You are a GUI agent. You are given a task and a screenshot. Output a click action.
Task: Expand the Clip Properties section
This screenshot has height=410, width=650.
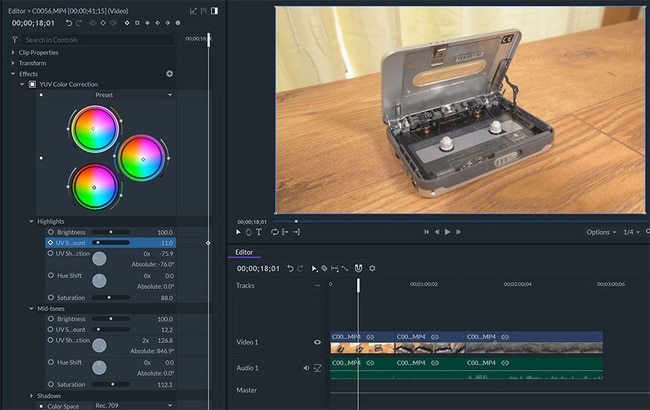(14, 52)
